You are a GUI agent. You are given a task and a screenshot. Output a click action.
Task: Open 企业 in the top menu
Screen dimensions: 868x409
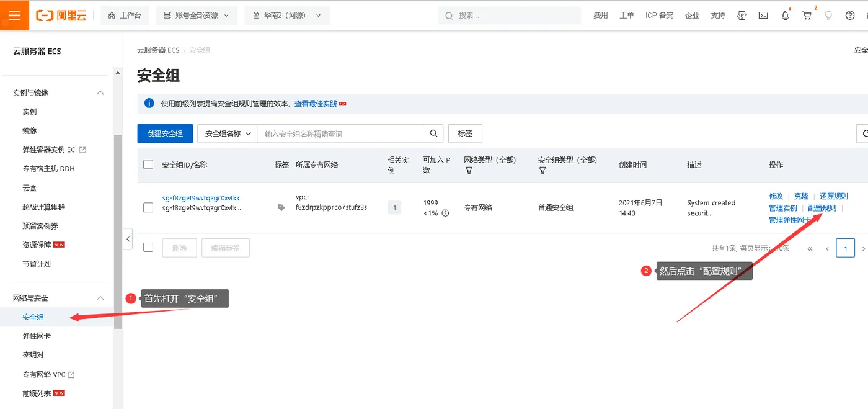pyautogui.click(x=692, y=16)
